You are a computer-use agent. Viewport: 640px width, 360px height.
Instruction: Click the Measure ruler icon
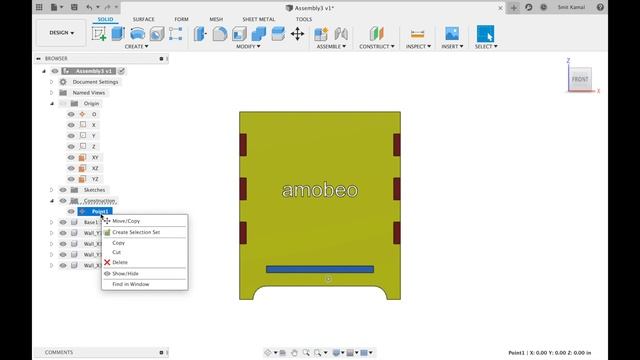pyautogui.click(x=418, y=34)
